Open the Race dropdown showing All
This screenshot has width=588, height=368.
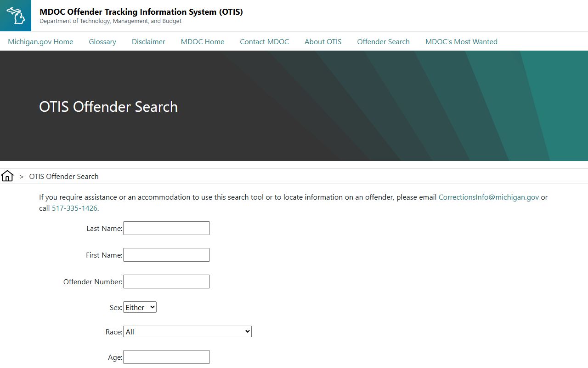click(187, 332)
